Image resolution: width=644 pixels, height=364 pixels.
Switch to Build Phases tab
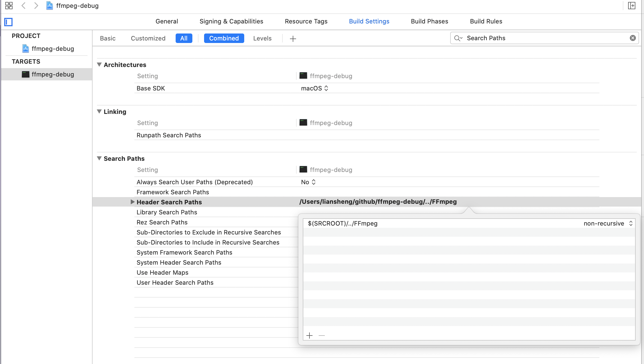(x=429, y=21)
